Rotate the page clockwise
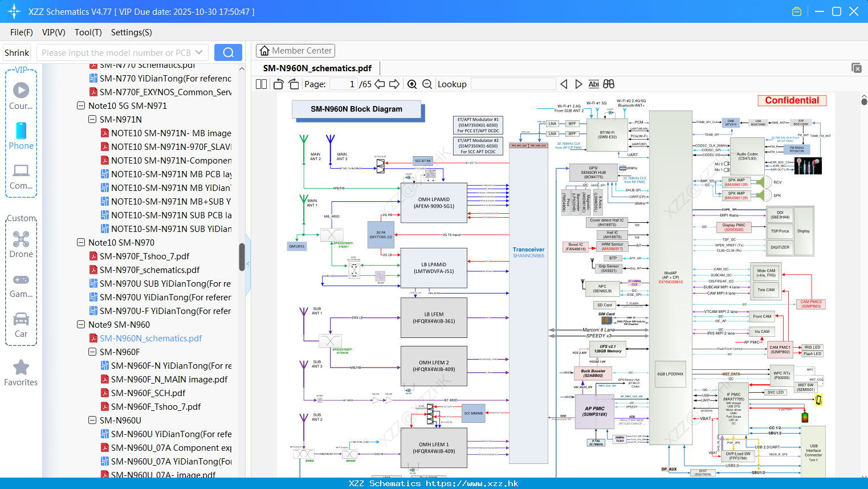Image resolution: width=868 pixels, height=489 pixels. click(294, 84)
